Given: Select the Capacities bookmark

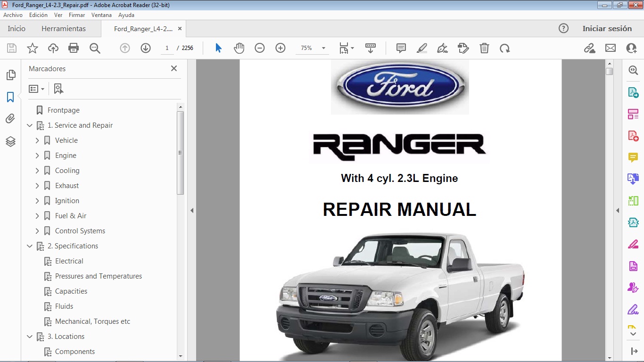Looking at the screenshot, I should 70,291.
